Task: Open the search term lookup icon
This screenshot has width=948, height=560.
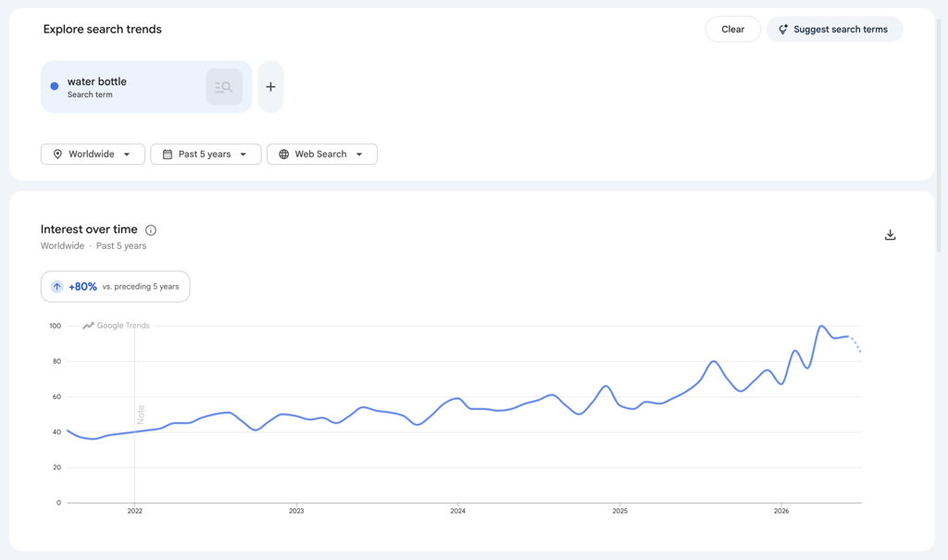Action: [224, 86]
